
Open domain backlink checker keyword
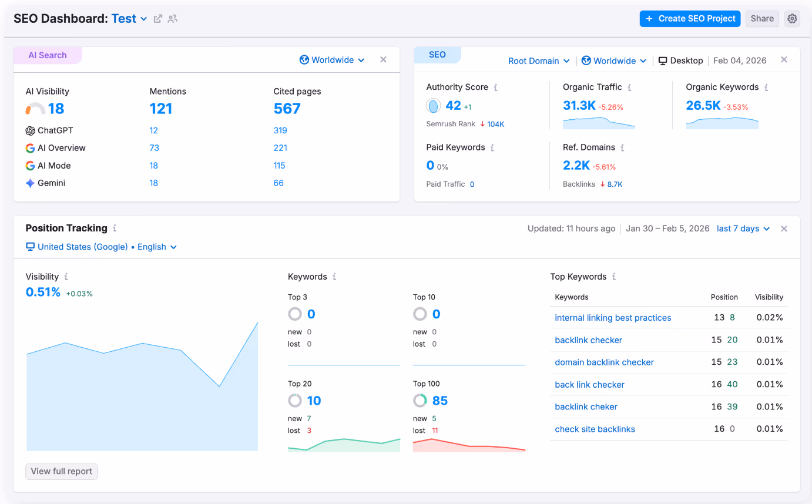coord(604,362)
